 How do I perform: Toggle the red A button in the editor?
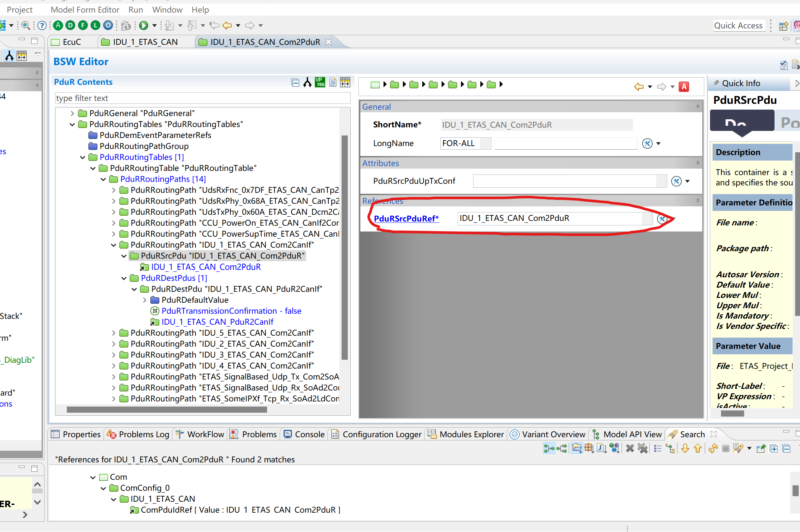(x=684, y=86)
